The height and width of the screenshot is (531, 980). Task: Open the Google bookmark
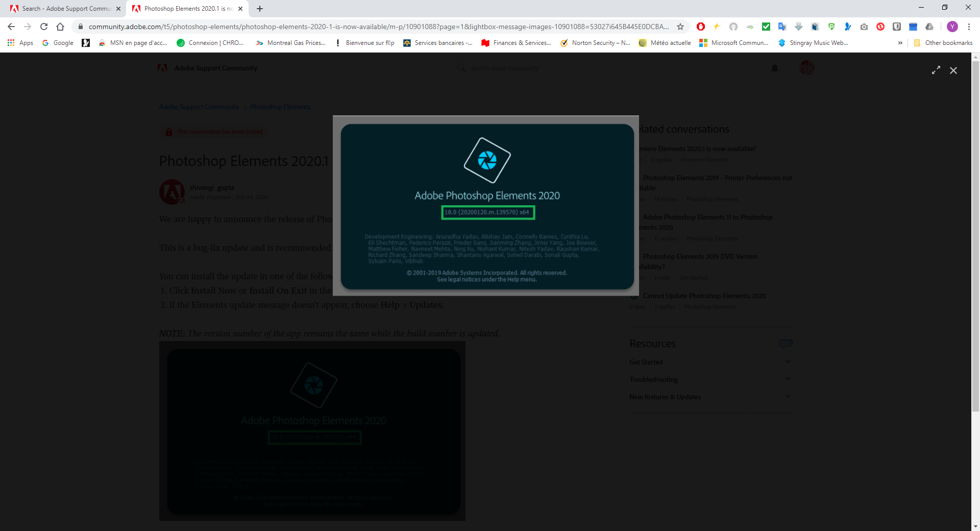point(58,43)
